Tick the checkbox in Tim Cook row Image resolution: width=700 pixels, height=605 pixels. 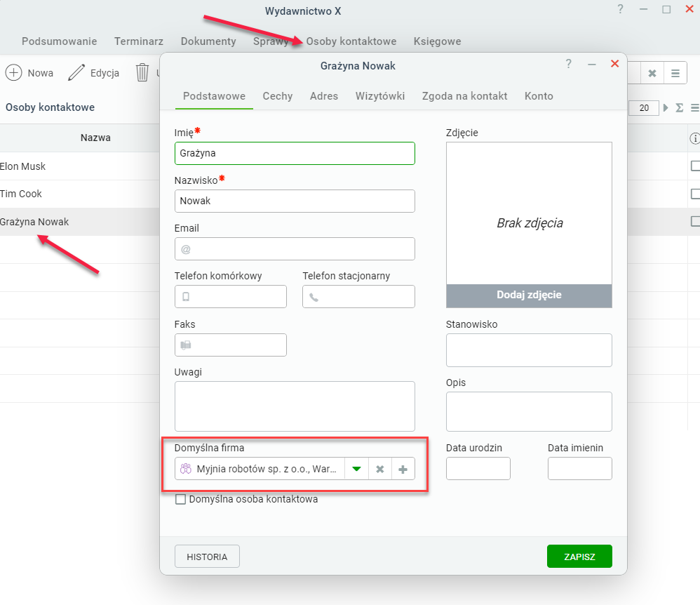695,194
